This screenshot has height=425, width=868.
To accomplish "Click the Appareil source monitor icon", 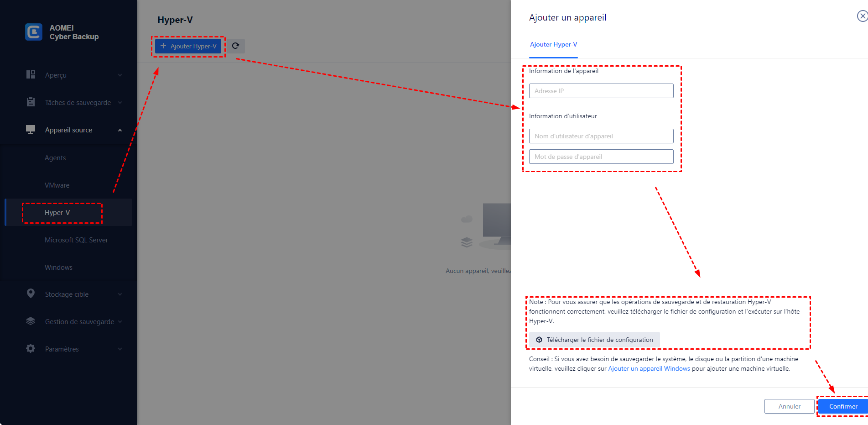I will 31,130.
